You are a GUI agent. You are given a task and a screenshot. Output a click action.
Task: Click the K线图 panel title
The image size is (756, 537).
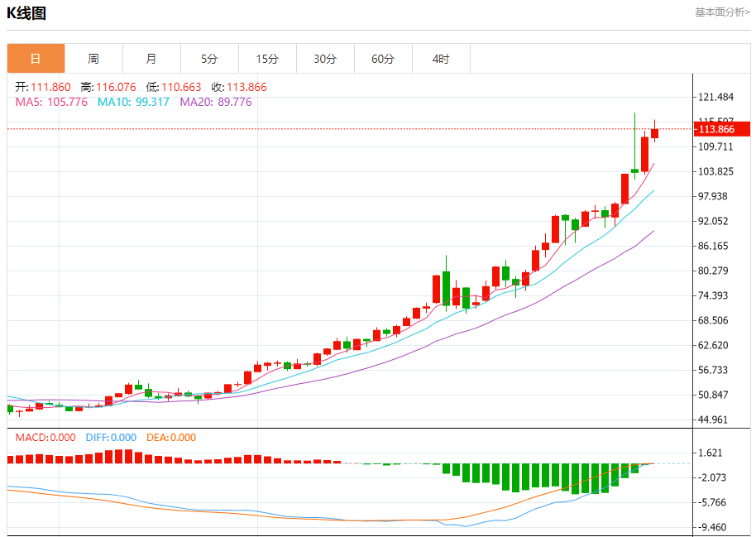coord(26,13)
